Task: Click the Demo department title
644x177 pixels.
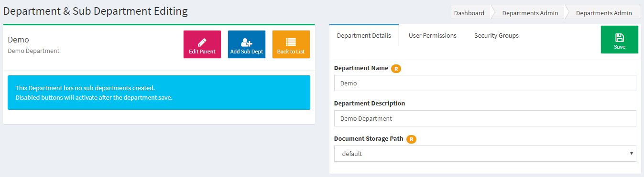Action: coord(19,40)
